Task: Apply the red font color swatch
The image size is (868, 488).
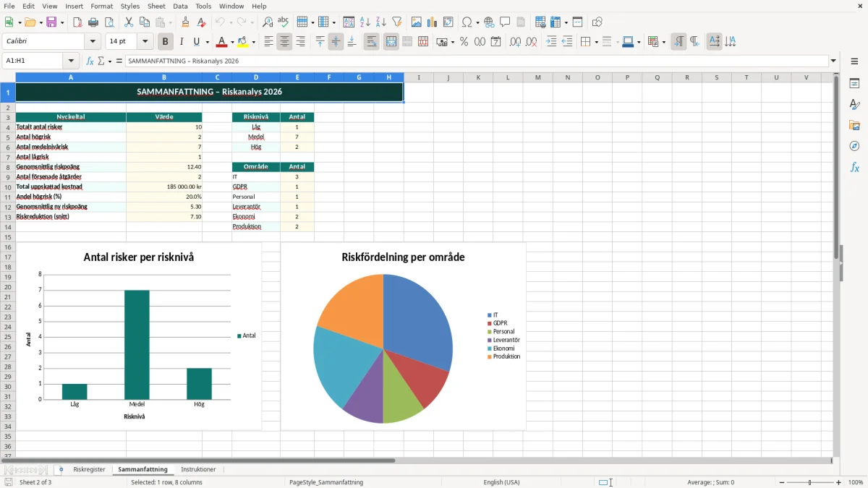Action: tap(223, 42)
